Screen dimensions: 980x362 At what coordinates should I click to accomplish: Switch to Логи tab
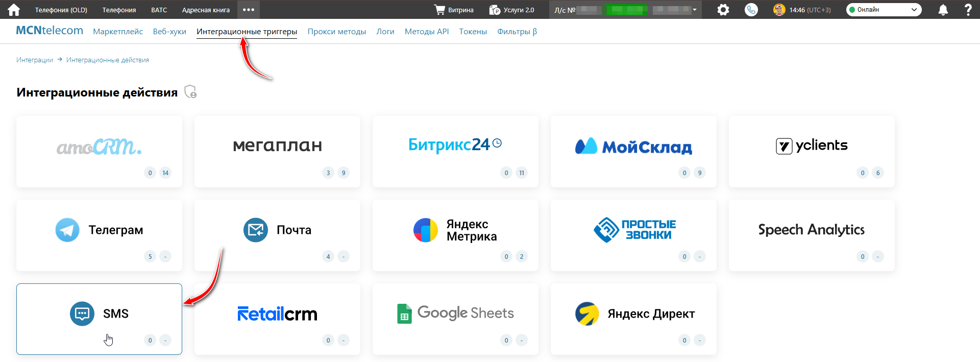[385, 32]
